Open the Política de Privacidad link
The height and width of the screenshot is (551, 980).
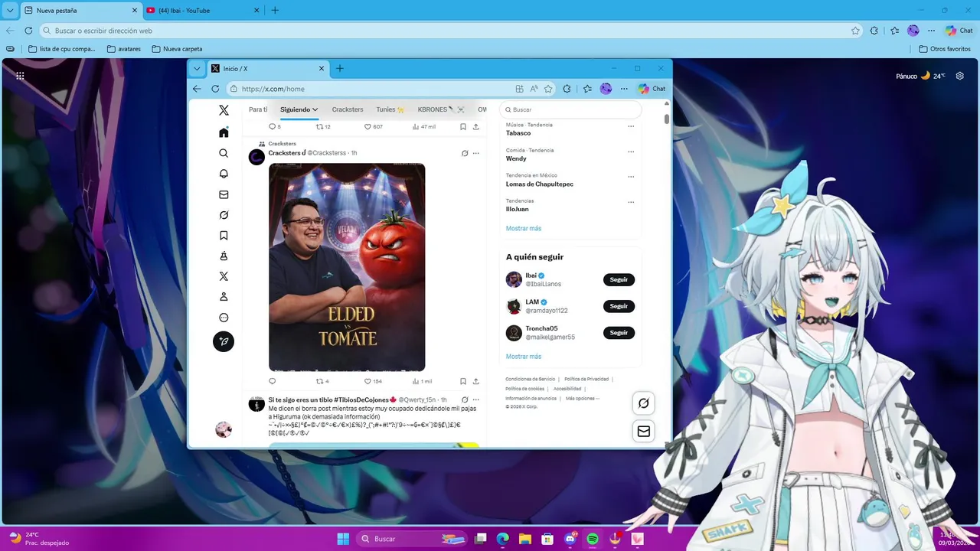click(x=586, y=379)
